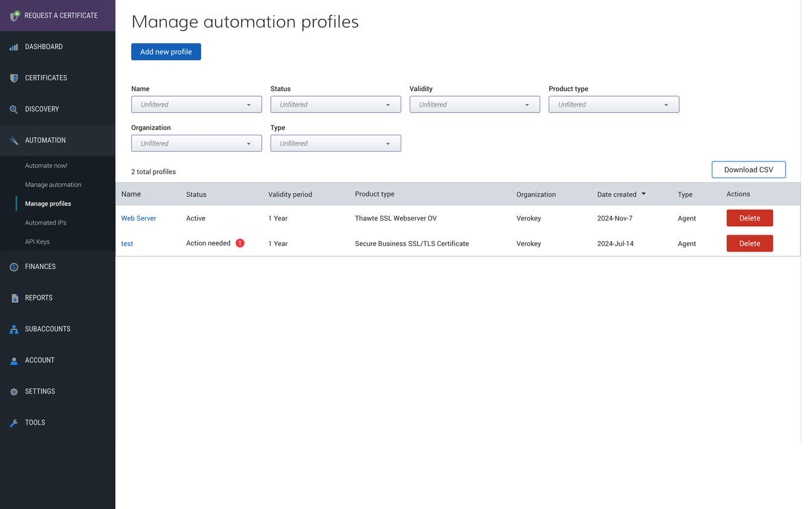Screen dimensions: 812x509
Task: Click Download CSV above the table
Action: (749, 169)
